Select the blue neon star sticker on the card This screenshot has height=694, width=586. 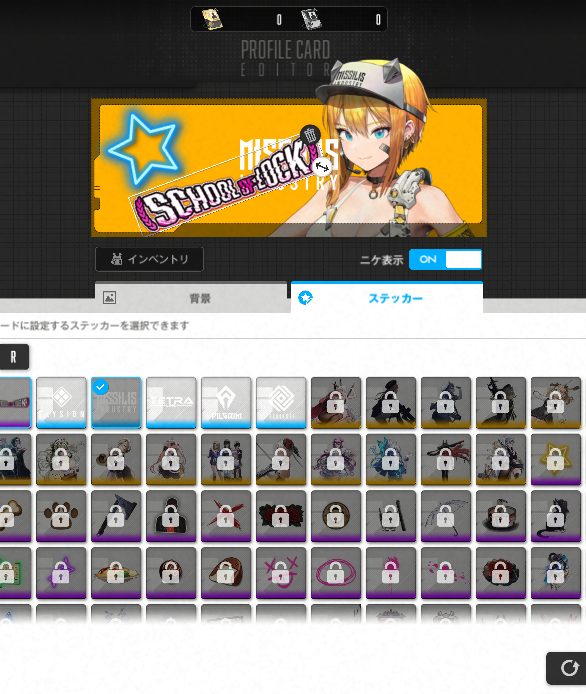(x=143, y=149)
